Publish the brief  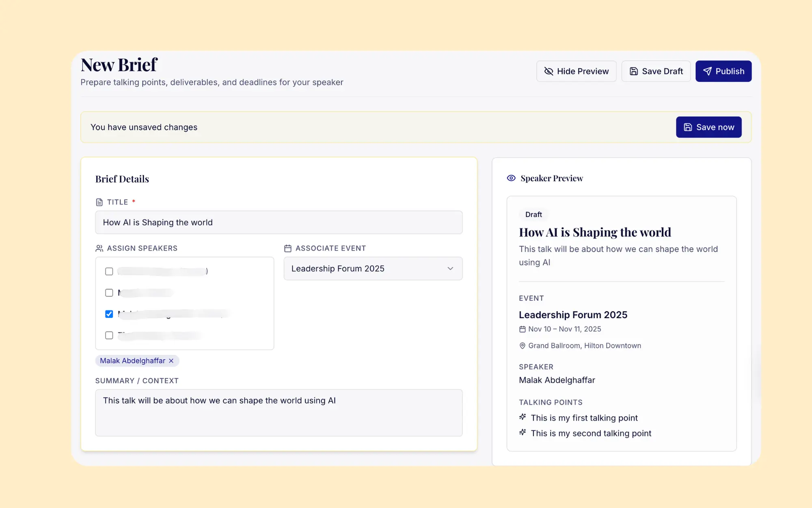pos(723,71)
